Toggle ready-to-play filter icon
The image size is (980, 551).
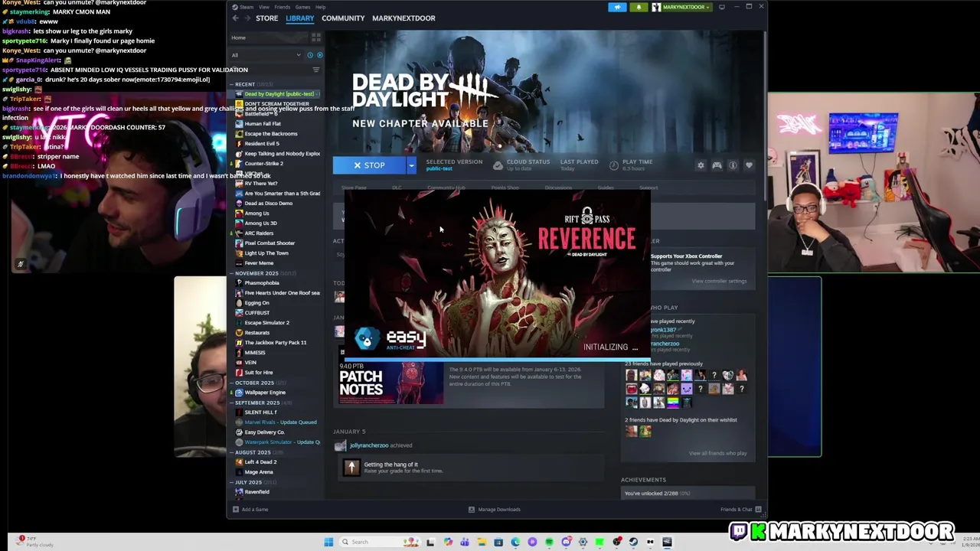(319, 55)
